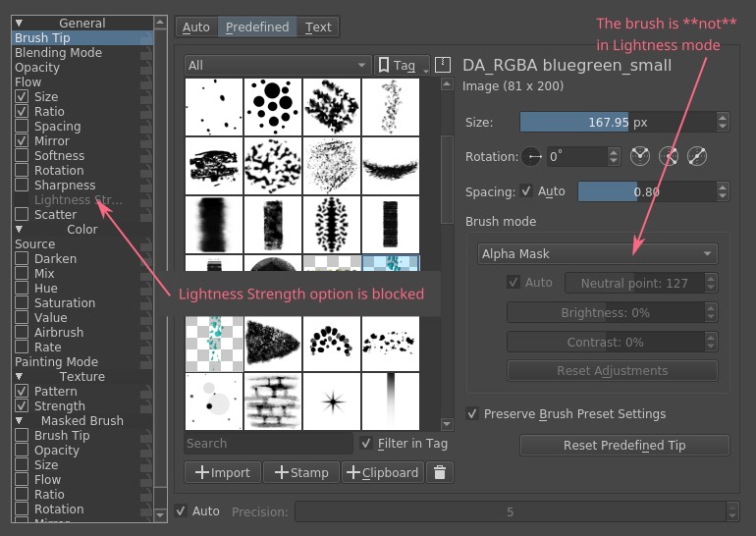Select the star-shaped brush tip thumbnail
This screenshot has width=756, height=536.
click(332, 401)
